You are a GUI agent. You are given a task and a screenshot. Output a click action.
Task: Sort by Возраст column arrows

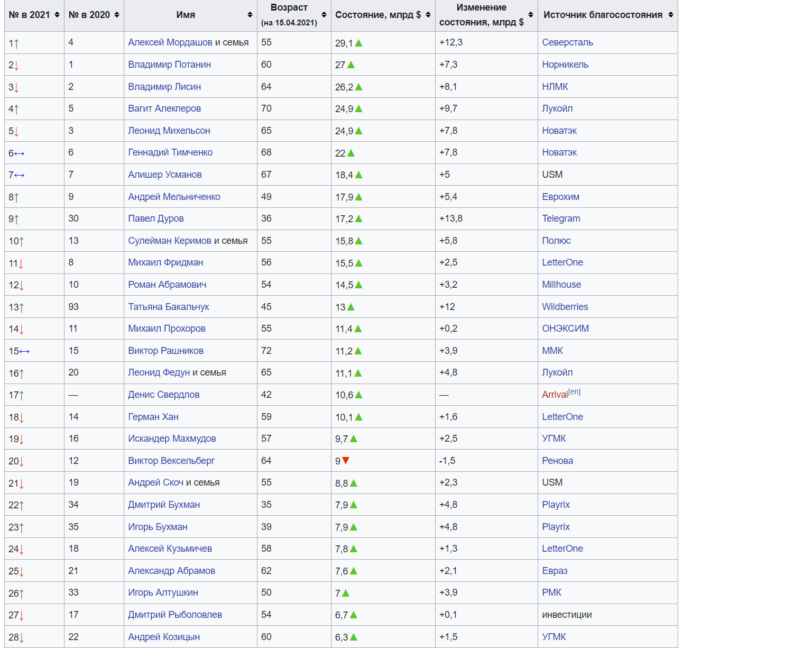coord(324,15)
